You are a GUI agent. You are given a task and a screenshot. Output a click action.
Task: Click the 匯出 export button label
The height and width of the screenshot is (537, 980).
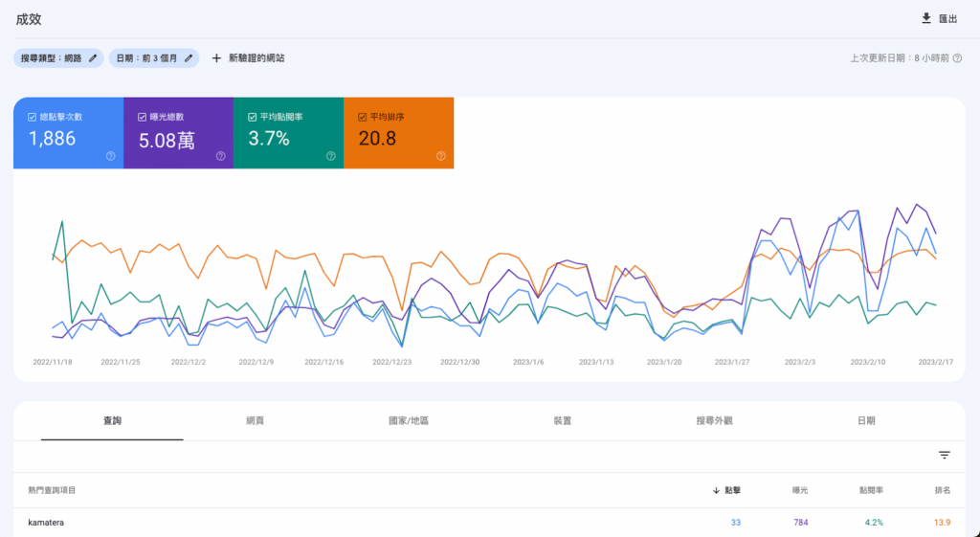pyautogui.click(x=948, y=19)
